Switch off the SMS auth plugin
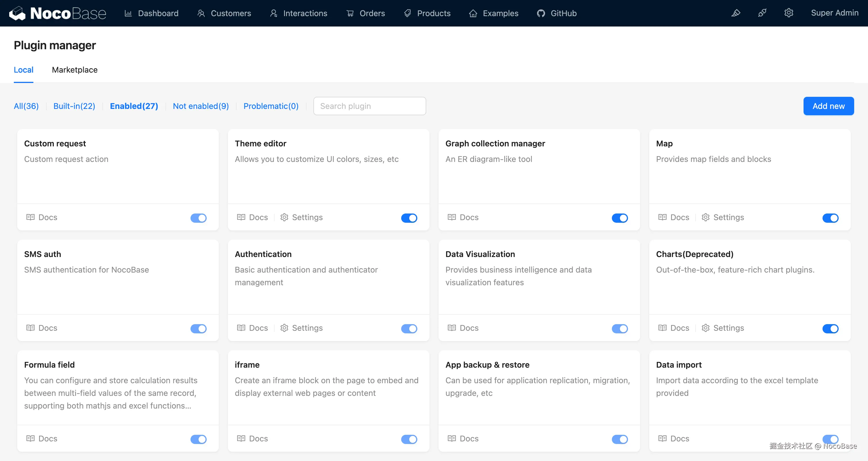This screenshot has height=461, width=868. tap(199, 329)
